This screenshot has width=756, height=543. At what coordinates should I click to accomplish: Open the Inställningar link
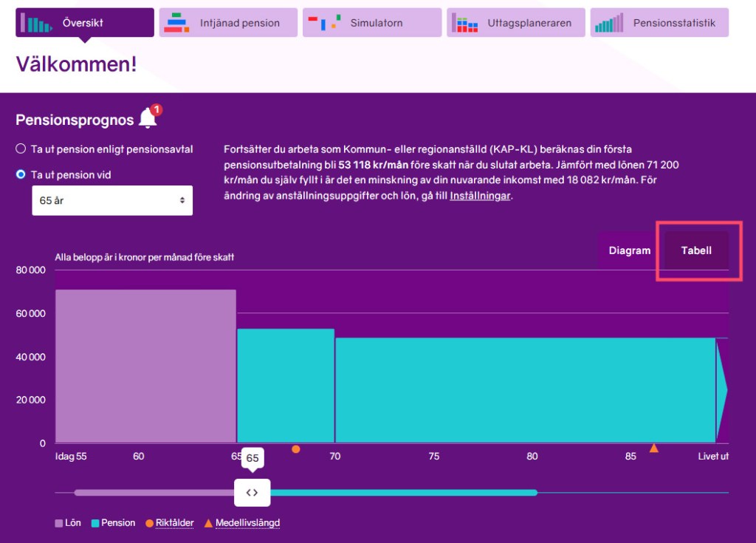(x=480, y=197)
